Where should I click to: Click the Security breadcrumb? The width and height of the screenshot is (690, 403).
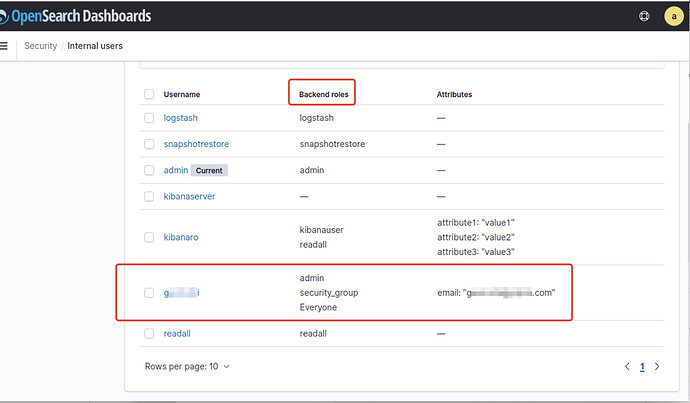click(x=40, y=46)
